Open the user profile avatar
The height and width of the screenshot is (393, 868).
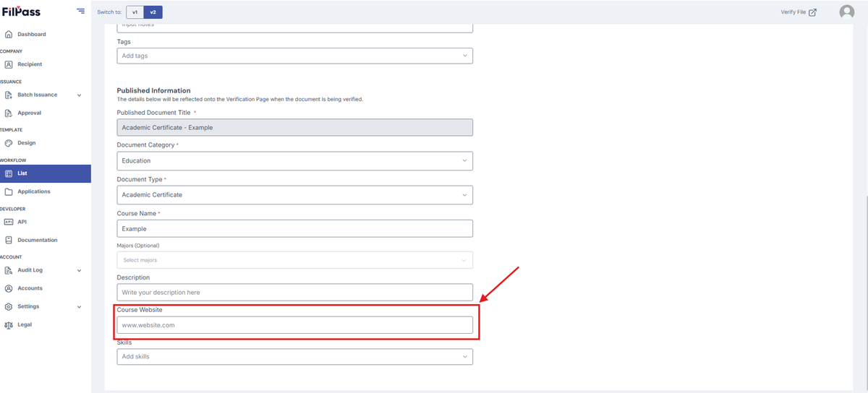pos(846,12)
